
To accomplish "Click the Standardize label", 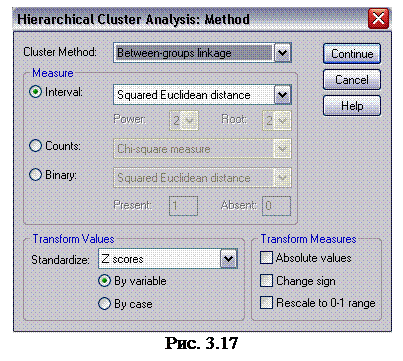I will coord(60,260).
